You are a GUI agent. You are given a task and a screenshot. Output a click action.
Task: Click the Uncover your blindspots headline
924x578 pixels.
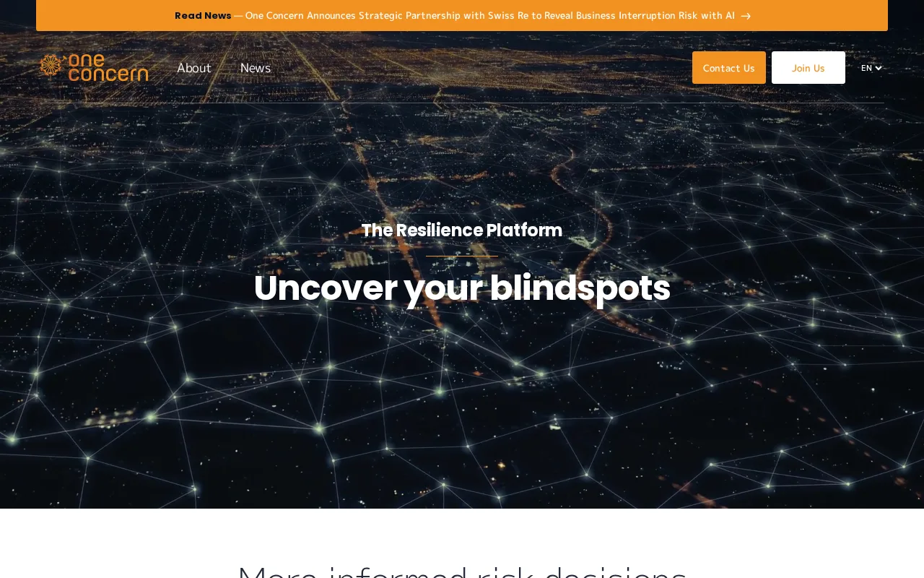[x=462, y=288]
